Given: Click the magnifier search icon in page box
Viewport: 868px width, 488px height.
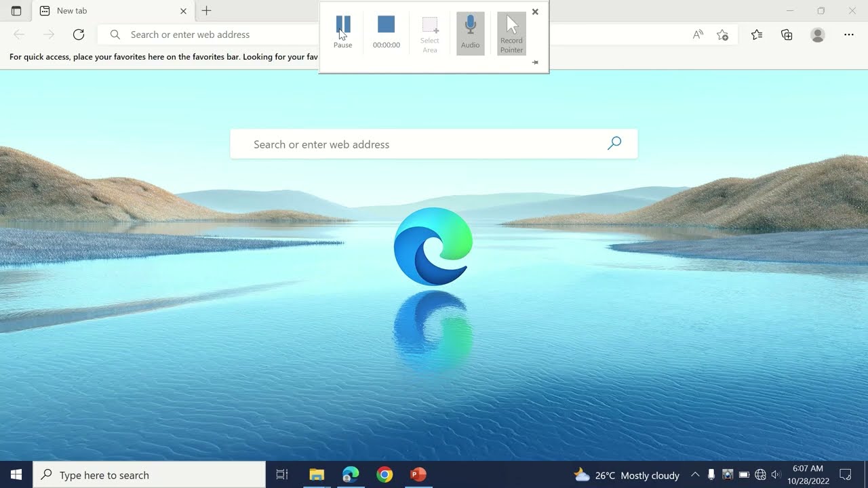Looking at the screenshot, I should pos(614,144).
